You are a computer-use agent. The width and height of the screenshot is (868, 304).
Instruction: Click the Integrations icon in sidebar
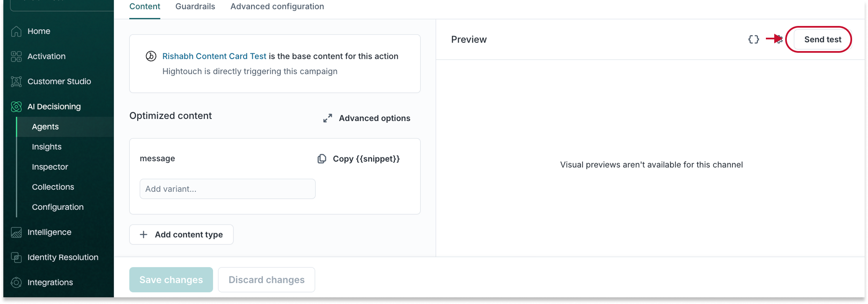16,283
